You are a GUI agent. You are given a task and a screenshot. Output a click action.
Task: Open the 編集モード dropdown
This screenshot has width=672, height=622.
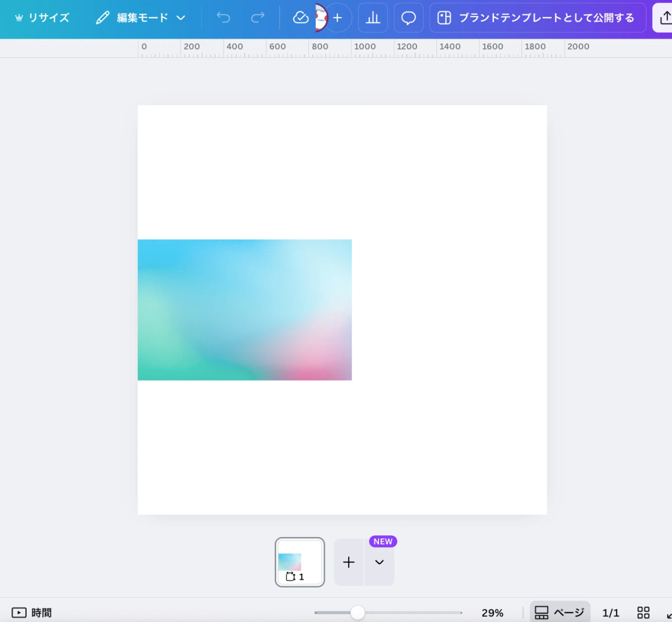[x=141, y=18]
